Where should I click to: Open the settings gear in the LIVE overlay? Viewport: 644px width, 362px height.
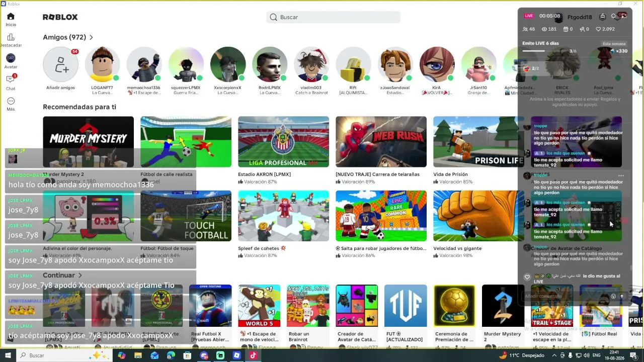pyautogui.click(x=614, y=17)
